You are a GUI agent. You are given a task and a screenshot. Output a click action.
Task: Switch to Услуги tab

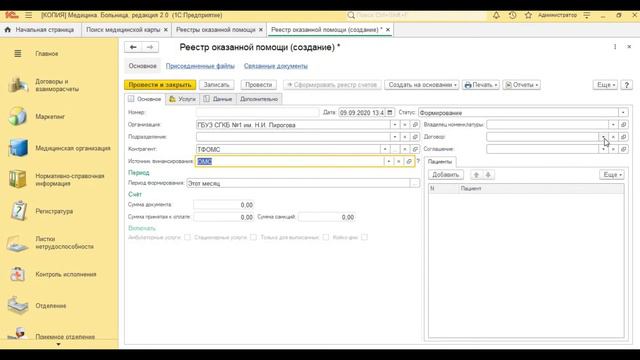click(183, 99)
